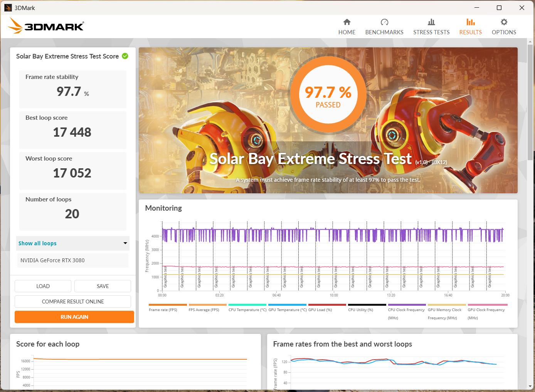This screenshot has height=392, width=535.
Task: Click the SAVE button
Action: [x=103, y=286]
